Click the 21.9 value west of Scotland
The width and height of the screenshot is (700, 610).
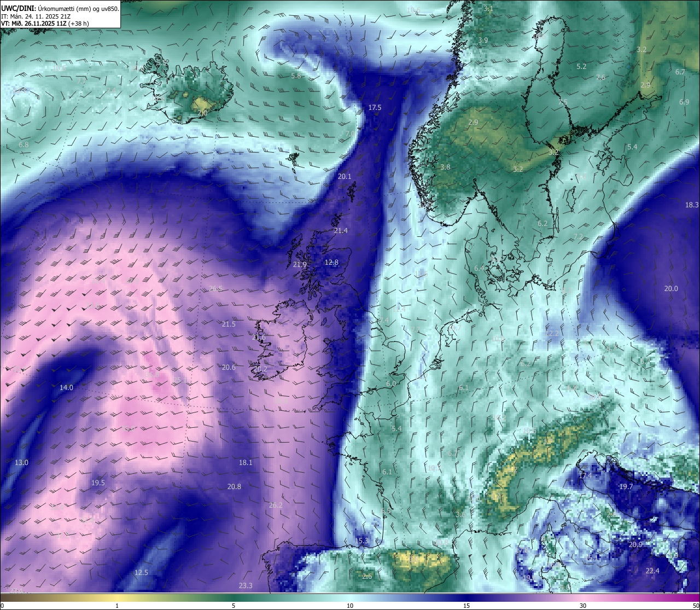coord(300,265)
